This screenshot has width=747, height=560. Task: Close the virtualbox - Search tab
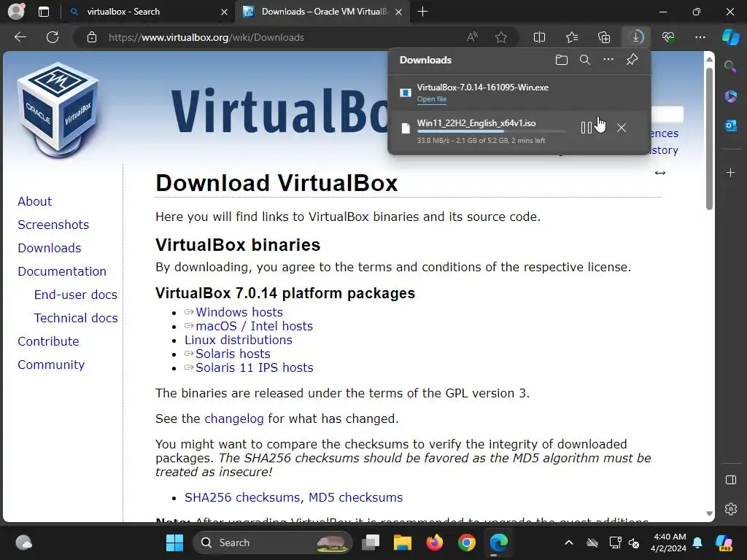225,12
